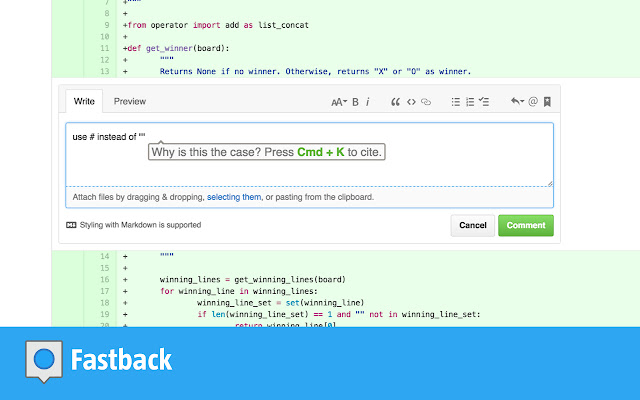Click 'for winning_line in winning_lines:' code line
Viewport: 640px width, 400px height.
coord(239,291)
